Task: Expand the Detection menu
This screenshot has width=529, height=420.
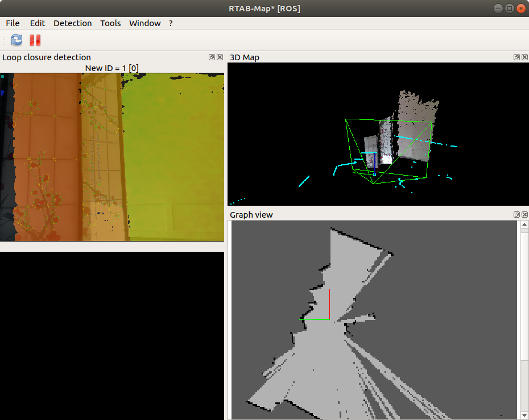Action: [72, 23]
